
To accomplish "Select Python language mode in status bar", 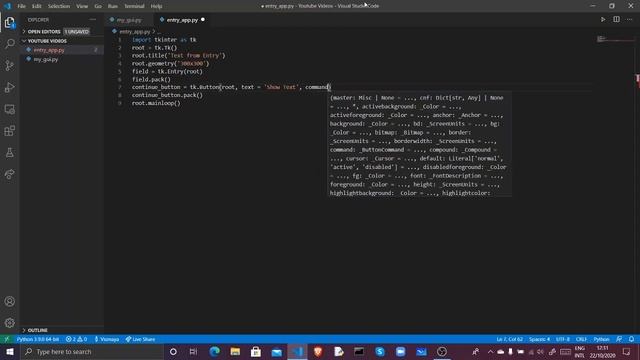I will click(601, 339).
